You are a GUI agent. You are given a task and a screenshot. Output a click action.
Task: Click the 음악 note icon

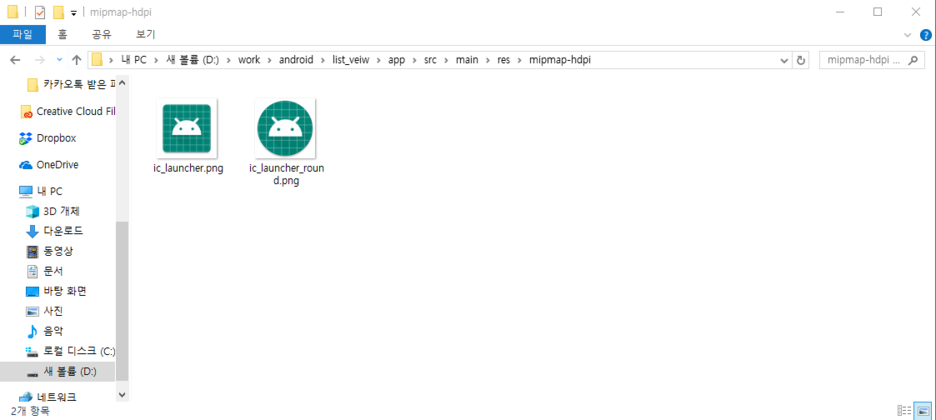click(x=32, y=331)
